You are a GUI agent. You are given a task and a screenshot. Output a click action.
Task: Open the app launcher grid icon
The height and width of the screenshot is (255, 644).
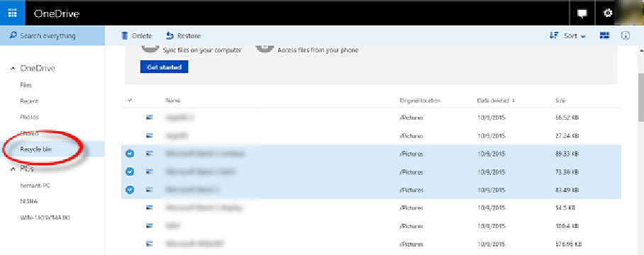pos(12,13)
